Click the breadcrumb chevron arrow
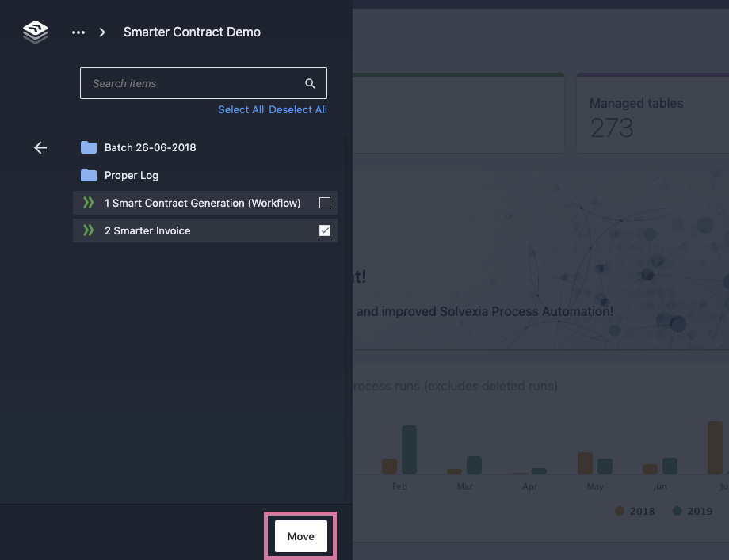Viewport: 729px width, 560px height. tap(102, 32)
